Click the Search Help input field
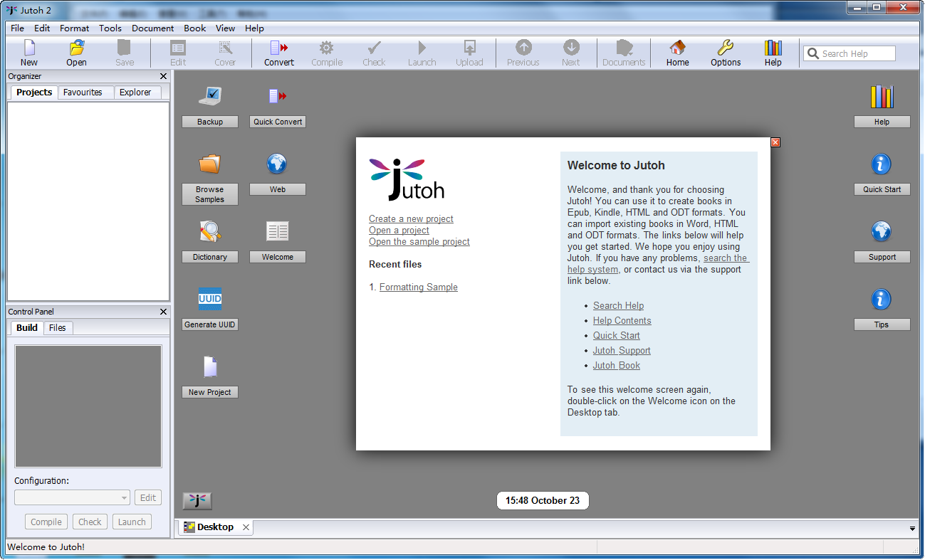 coord(850,53)
